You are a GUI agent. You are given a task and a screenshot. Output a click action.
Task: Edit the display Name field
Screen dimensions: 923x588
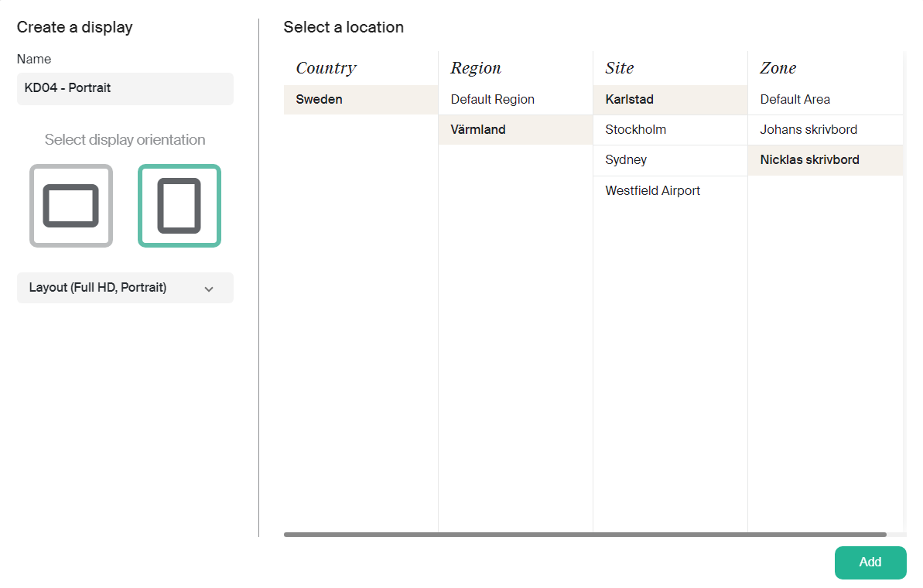[x=125, y=88]
